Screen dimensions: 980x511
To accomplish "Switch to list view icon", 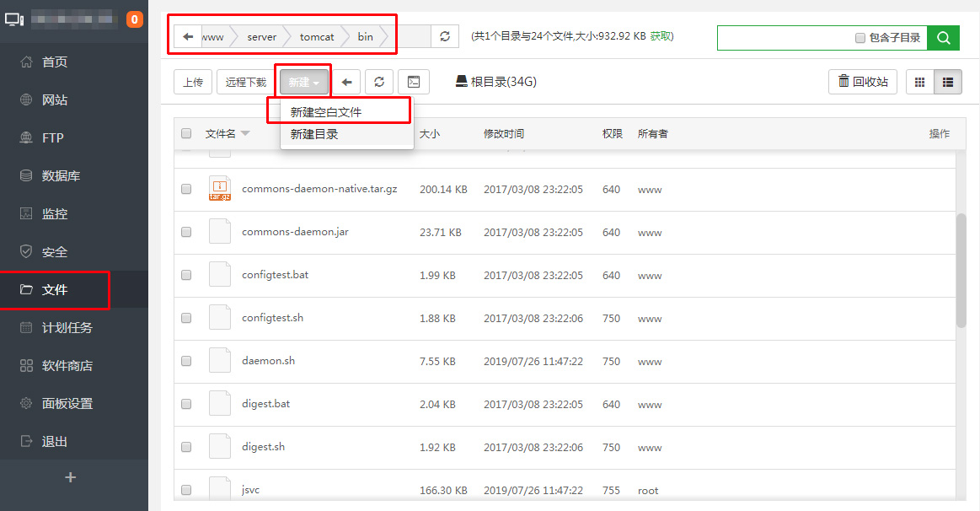I will click(x=948, y=82).
